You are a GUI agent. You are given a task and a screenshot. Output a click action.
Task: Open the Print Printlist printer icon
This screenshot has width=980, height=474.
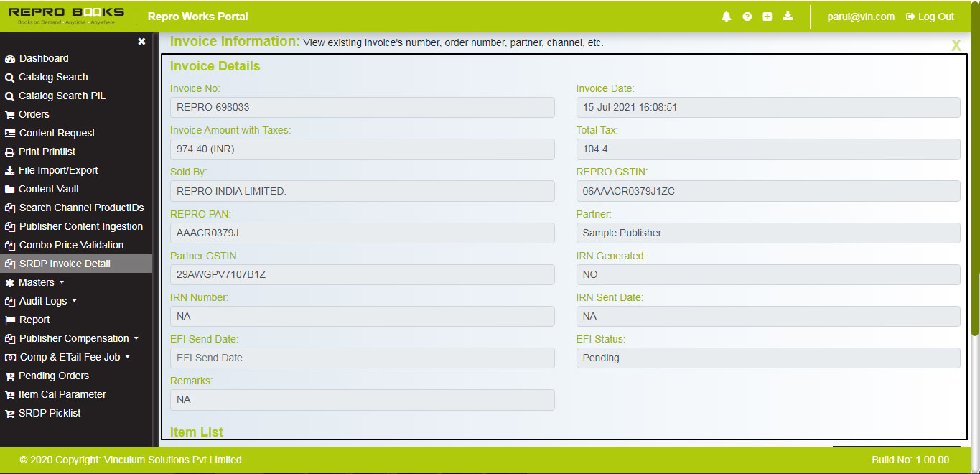point(10,152)
